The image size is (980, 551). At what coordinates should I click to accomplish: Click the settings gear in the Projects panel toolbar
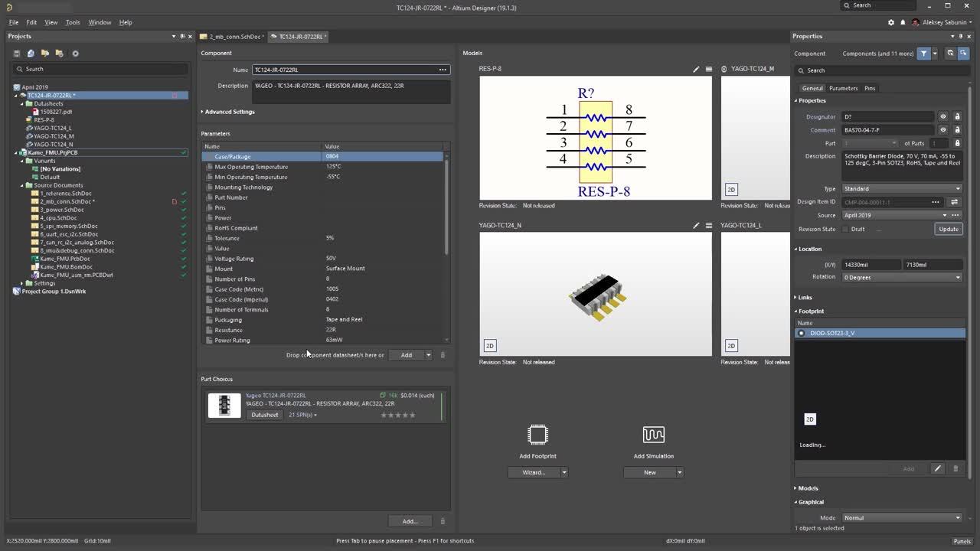point(75,54)
